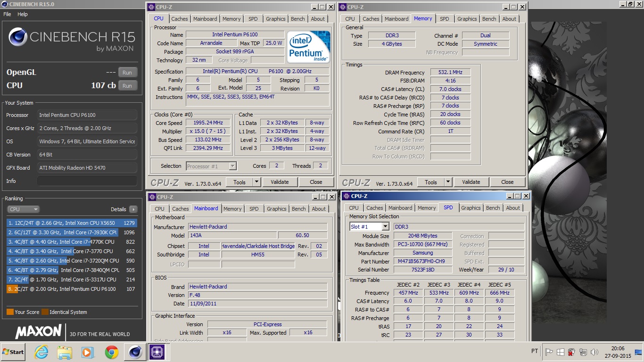Select the Xeon X5650 ranking row

[x=72, y=223]
